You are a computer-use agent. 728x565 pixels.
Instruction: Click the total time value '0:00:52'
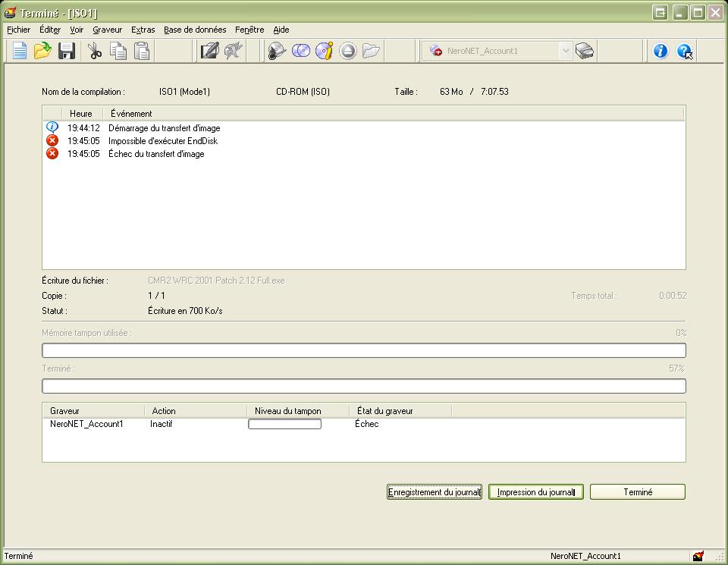673,296
